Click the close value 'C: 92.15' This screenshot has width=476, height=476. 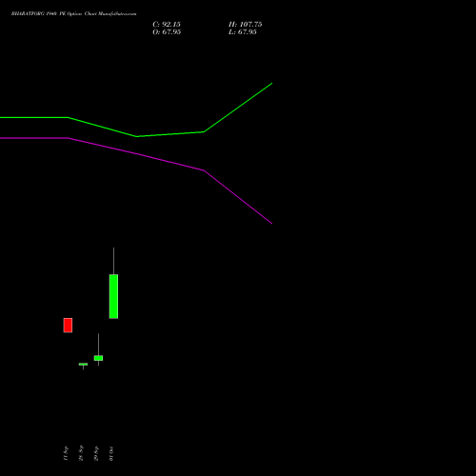click(x=167, y=25)
